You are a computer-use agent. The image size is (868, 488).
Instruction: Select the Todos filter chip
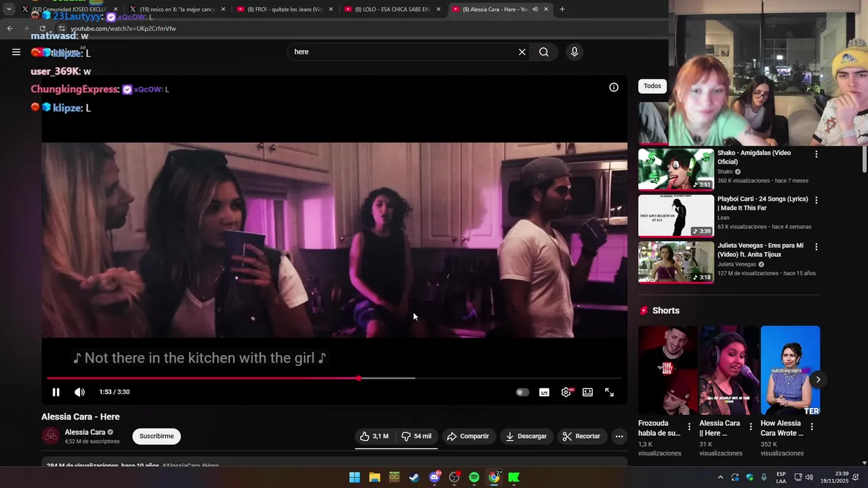[652, 86]
